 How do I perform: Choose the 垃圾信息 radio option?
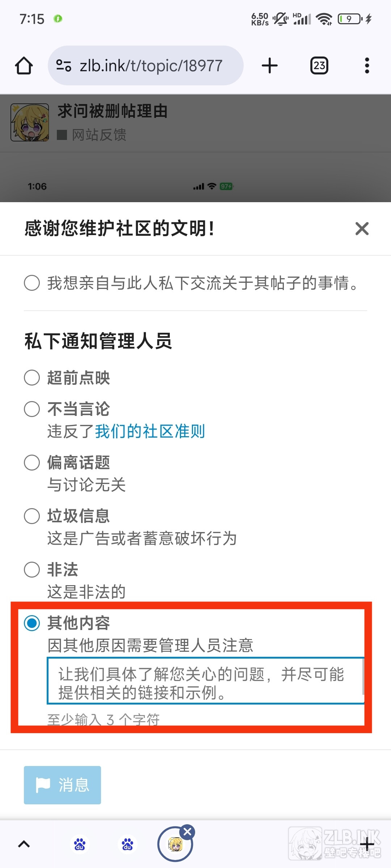[x=32, y=516]
